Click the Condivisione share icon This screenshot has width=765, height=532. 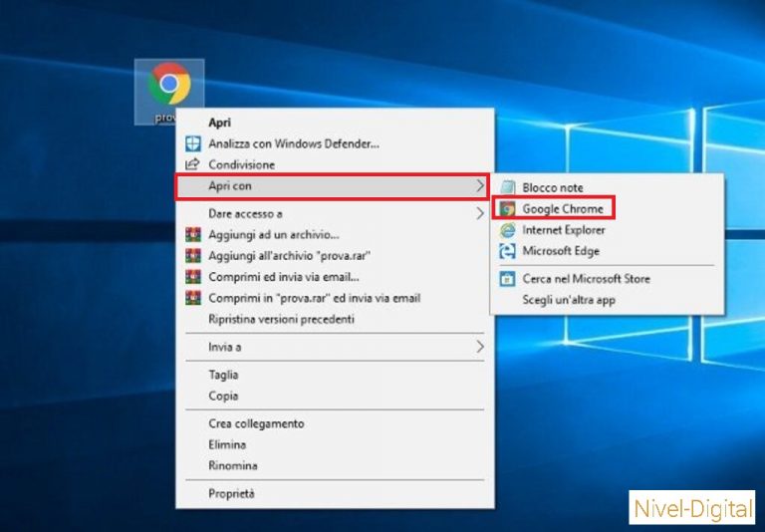click(x=193, y=164)
